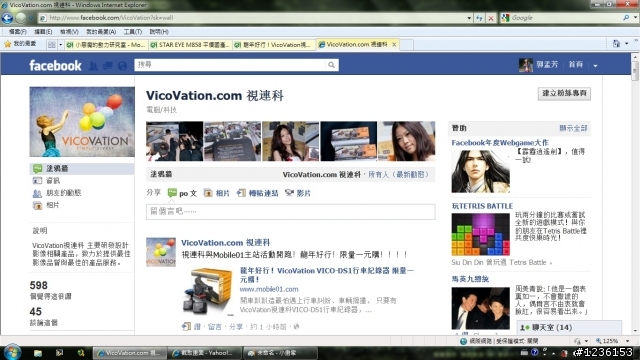Click the browser Forward arrow button
Screen dimensions: 640x360
(21, 18)
